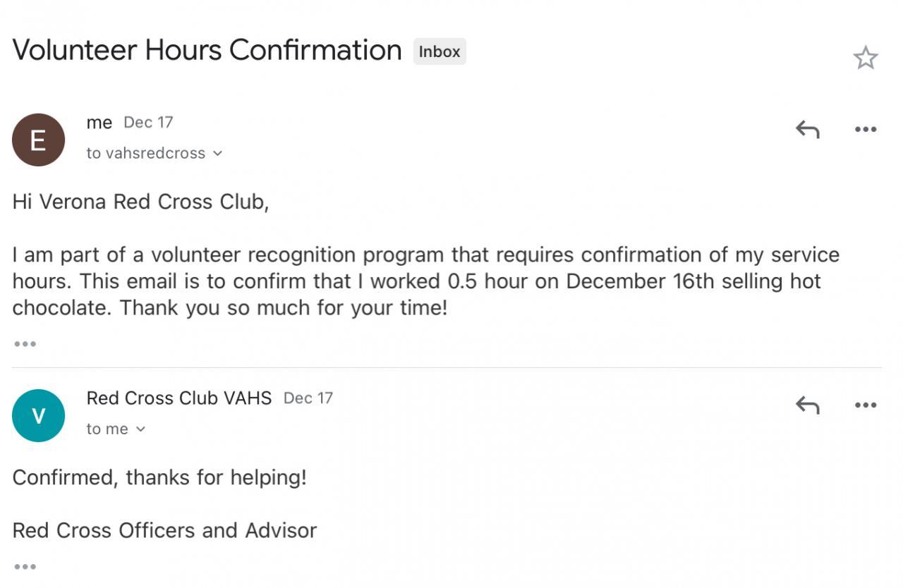
Task: Open the brown "E" sender avatar
Action: coord(38,140)
